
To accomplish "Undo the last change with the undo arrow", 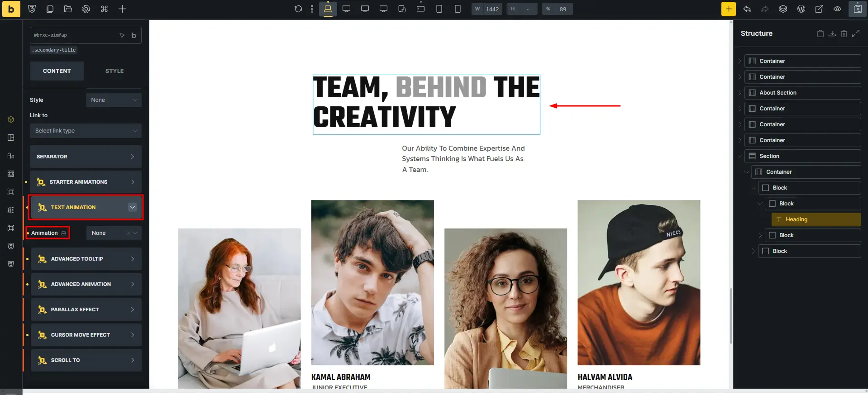I will coord(747,9).
